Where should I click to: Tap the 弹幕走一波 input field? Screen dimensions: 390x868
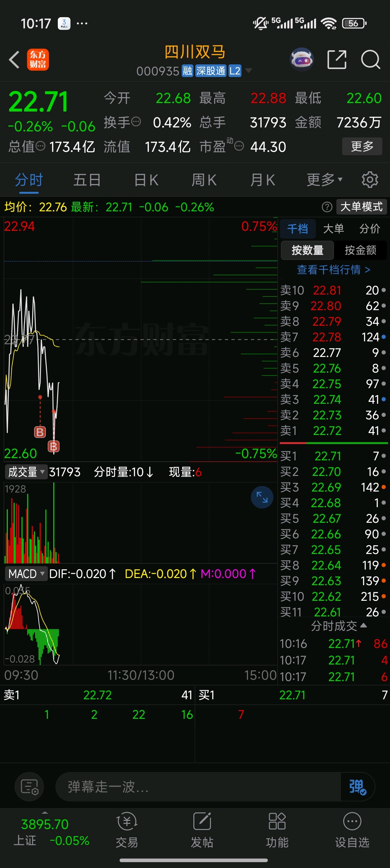pos(198,787)
